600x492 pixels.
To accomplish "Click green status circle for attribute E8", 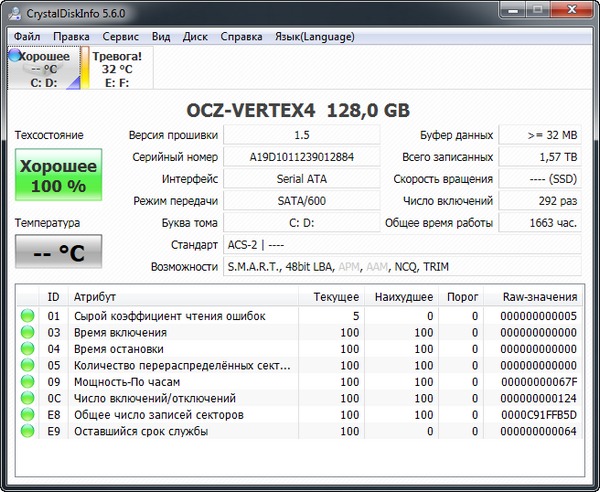I will pos(27,415).
